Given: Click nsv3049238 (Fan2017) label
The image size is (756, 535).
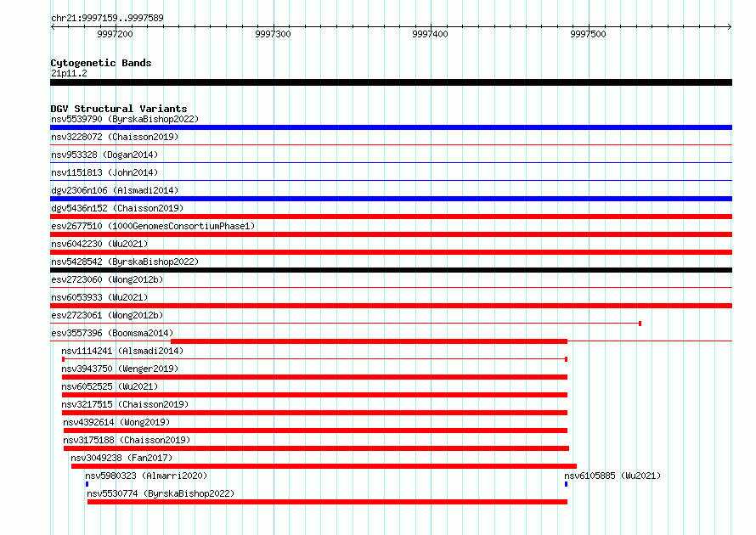Looking at the screenshot, I should [121, 458].
